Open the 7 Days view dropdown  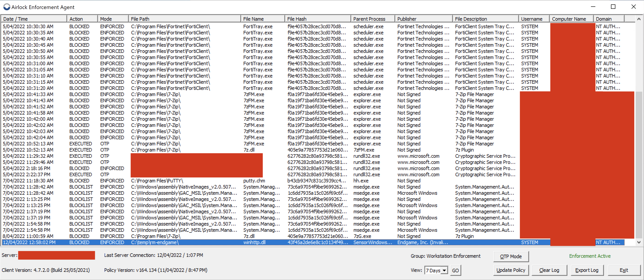click(x=444, y=270)
